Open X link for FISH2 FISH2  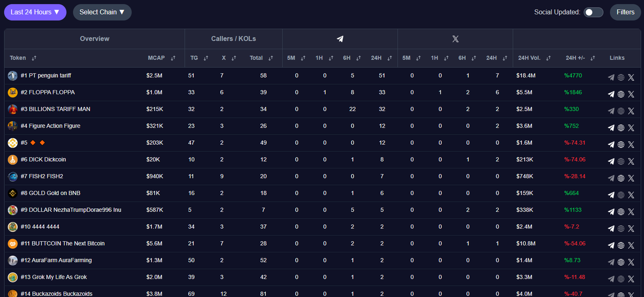(x=631, y=178)
